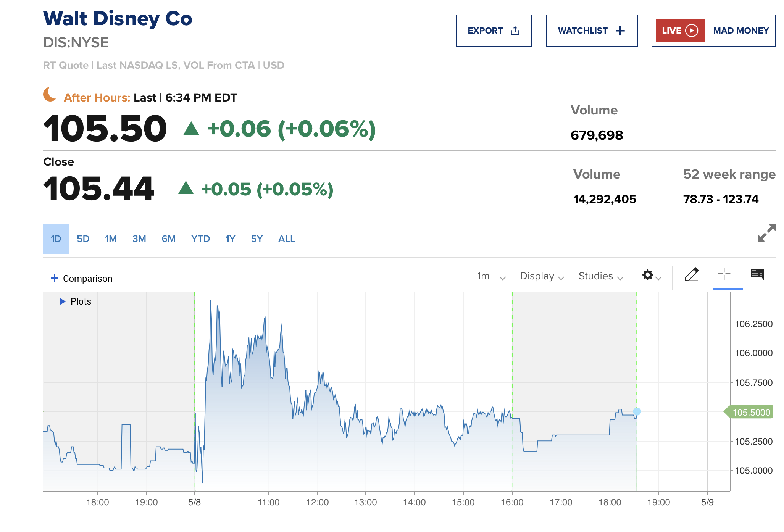
Task: Open the 1m interval dropdown
Action: coord(491,276)
